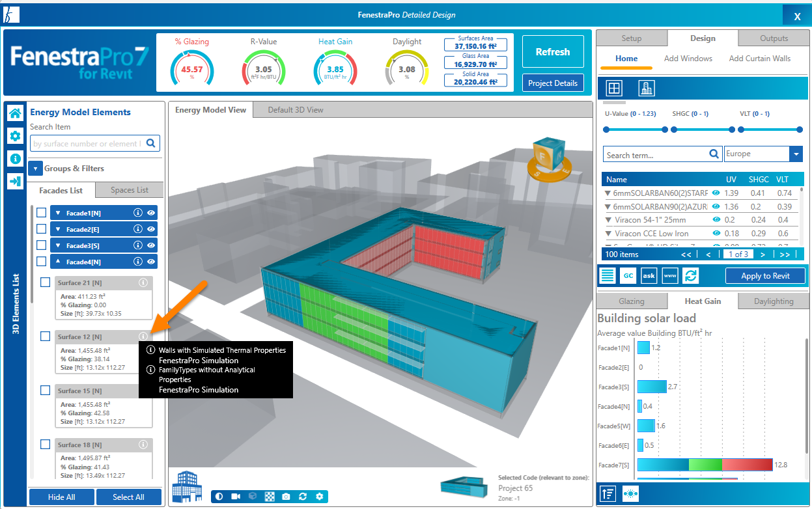The width and height of the screenshot is (812, 509).
Task: Show info icon for Surface 21 [N]
Action: point(143,282)
